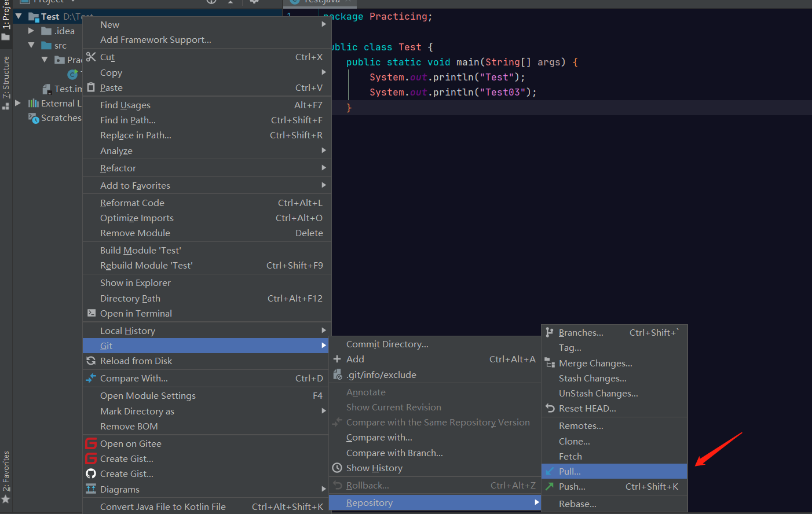The image size is (812, 514).
Task: Click the red Gitee icon for Open on Gitee
Action: [91, 443]
